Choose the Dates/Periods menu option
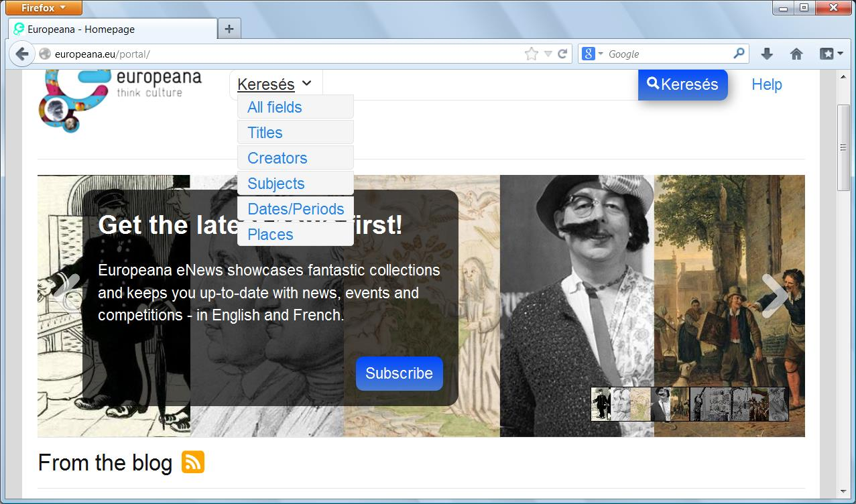Screen dimensions: 856x504 click(295, 209)
